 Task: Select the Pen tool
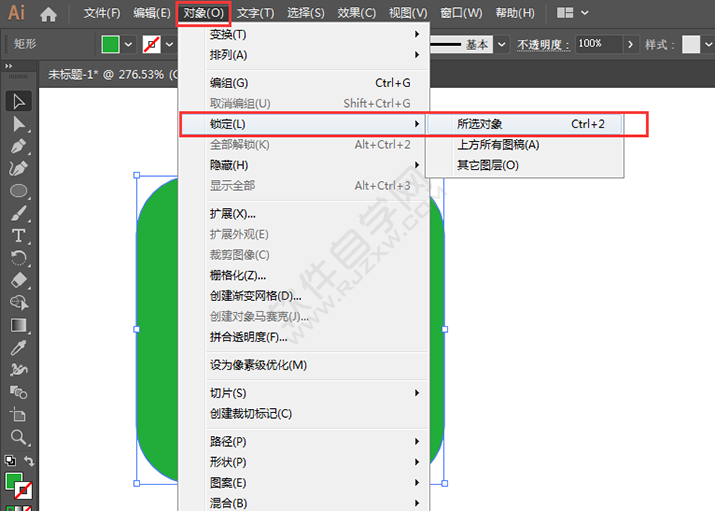(x=18, y=146)
